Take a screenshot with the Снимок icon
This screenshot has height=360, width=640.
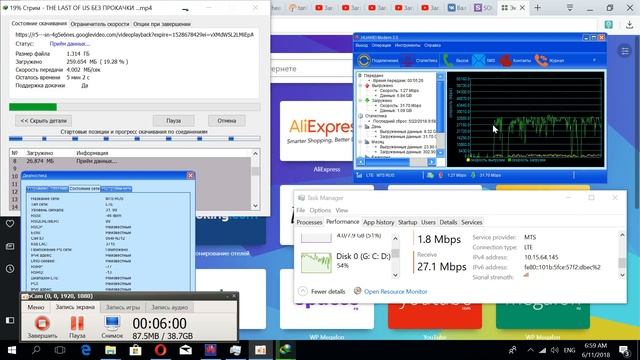coord(111,323)
